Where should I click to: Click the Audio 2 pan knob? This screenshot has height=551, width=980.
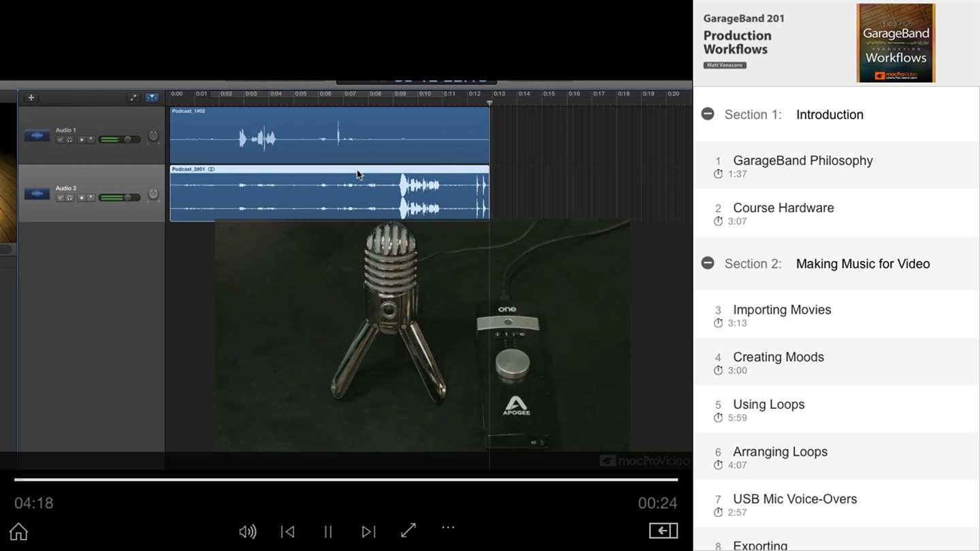click(153, 195)
